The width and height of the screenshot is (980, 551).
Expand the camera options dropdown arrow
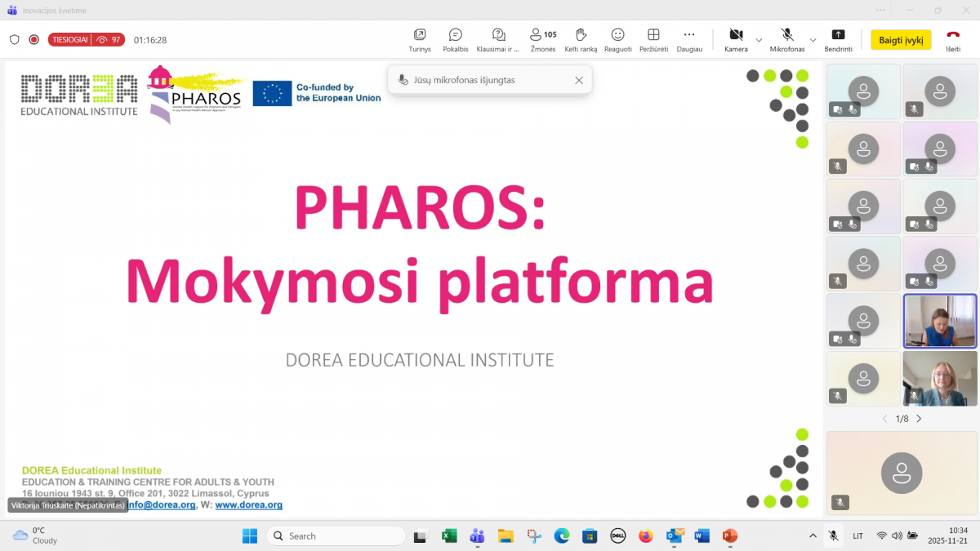tap(759, 39)
